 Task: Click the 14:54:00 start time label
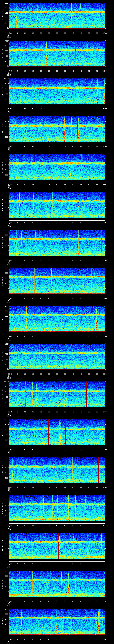pos(9,336)
